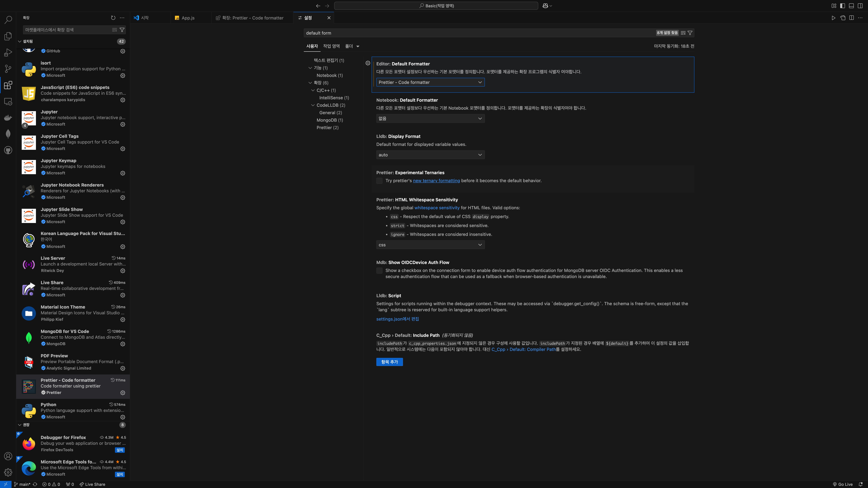Open manage gear for Prettier extension
This screenshot has width=868, height=488.
click(123, 393)
